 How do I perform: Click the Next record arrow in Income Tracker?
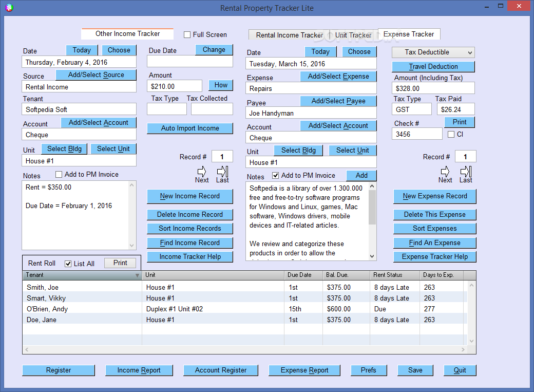pos(202,171)
